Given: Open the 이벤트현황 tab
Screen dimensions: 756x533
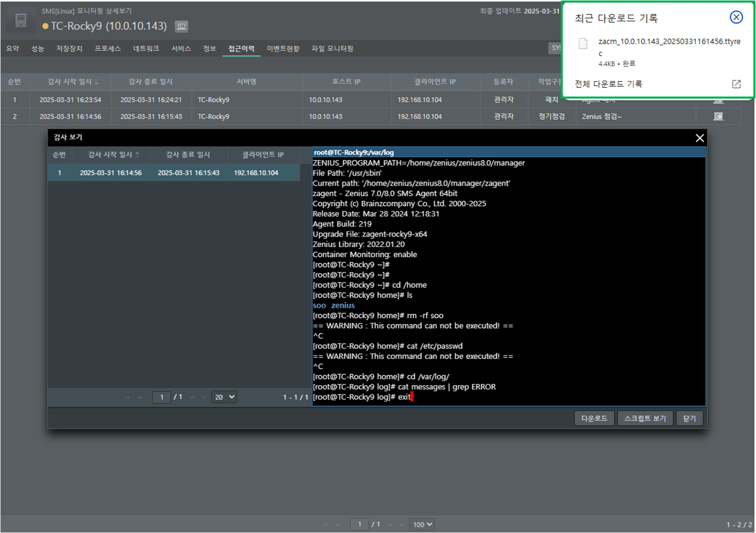Looking at the screenshot, I should tap(283, 49).
